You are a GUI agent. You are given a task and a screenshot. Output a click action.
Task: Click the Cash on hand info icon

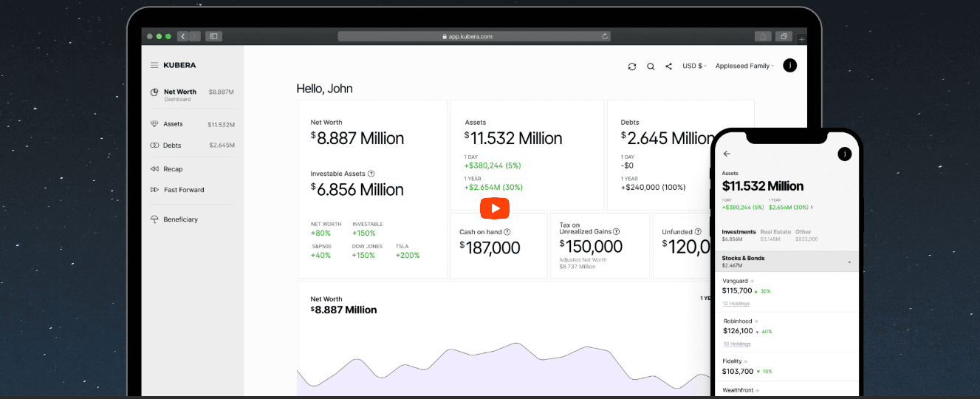coord(507,232)
